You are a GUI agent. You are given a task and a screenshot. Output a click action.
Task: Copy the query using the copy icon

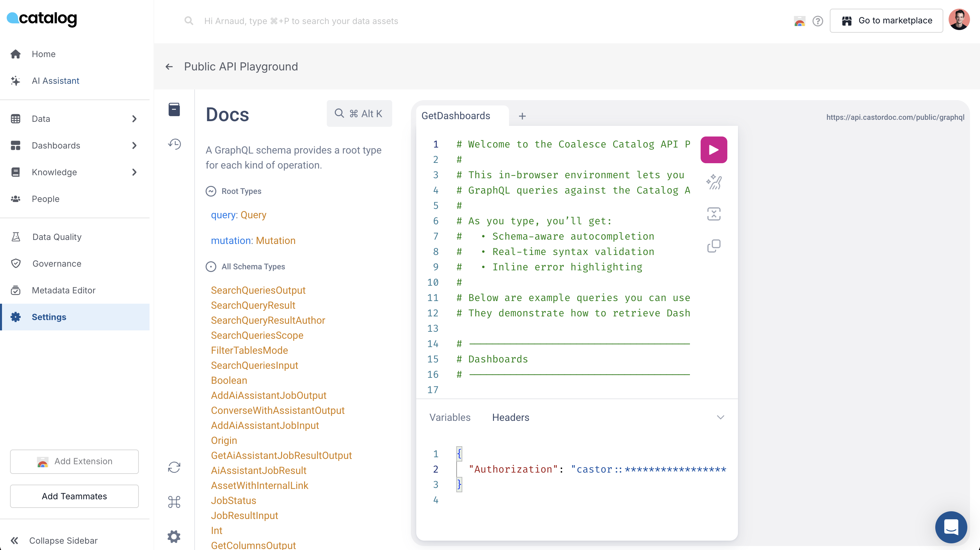point(714,246)
